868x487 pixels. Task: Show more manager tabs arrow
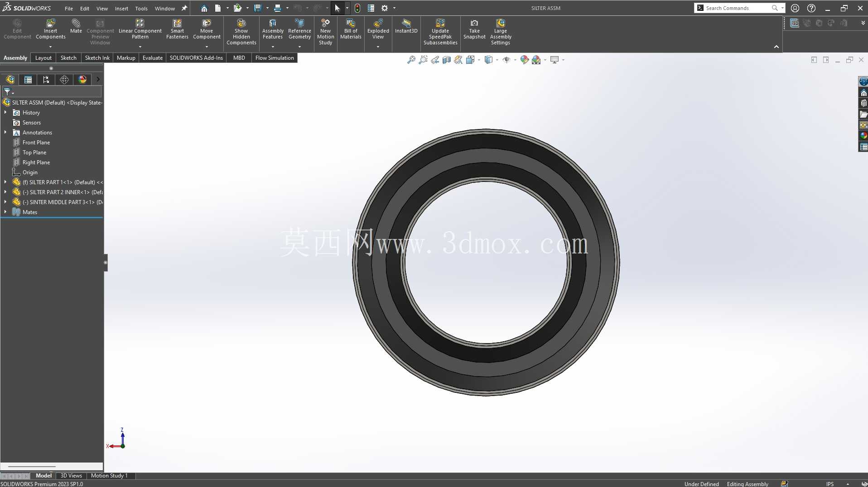click(98, 80)
